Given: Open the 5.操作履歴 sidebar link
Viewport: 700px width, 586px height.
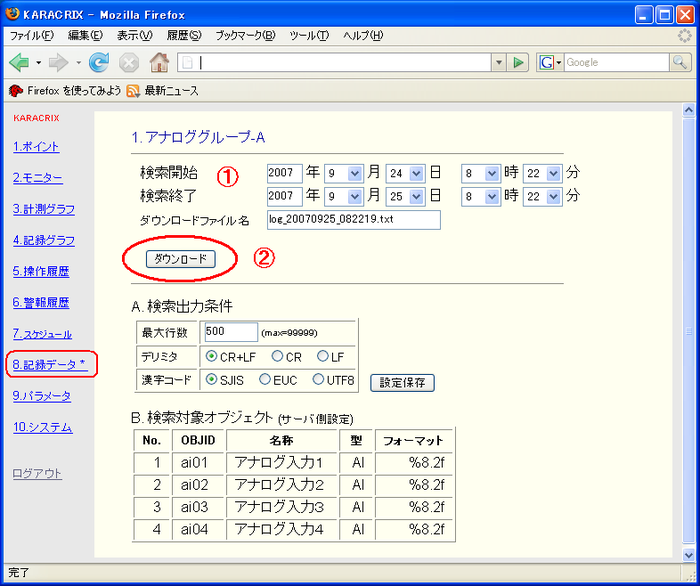Looking at the screenshot, I should 41,271.
